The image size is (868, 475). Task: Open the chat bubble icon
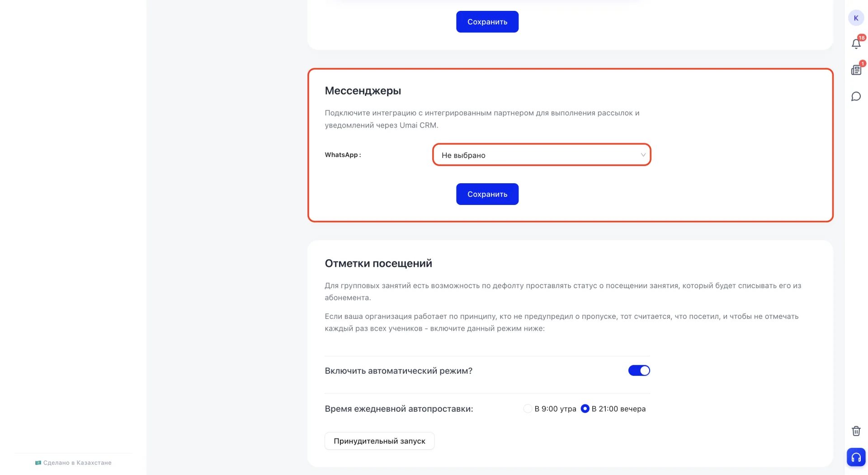[x=856, y=96]
